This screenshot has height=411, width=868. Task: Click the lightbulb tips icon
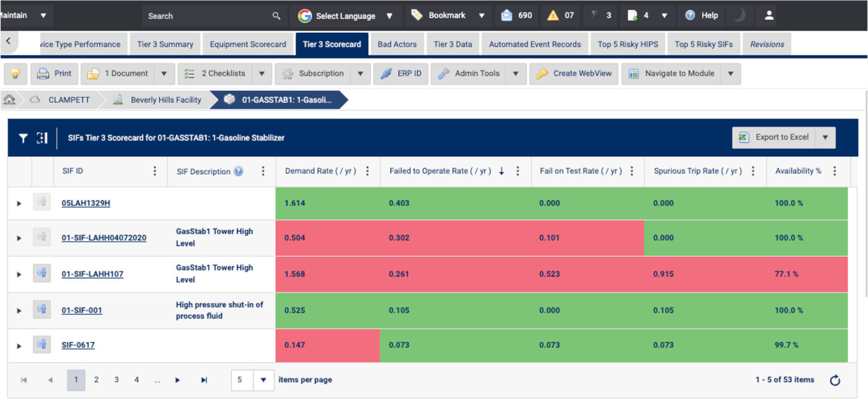coord(15,74)
